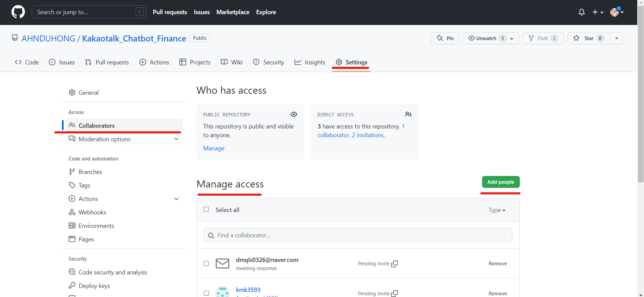Click the page vertical scrollbar thumb
This screenshot has height=297, width=644.
[x=641, y=94]
